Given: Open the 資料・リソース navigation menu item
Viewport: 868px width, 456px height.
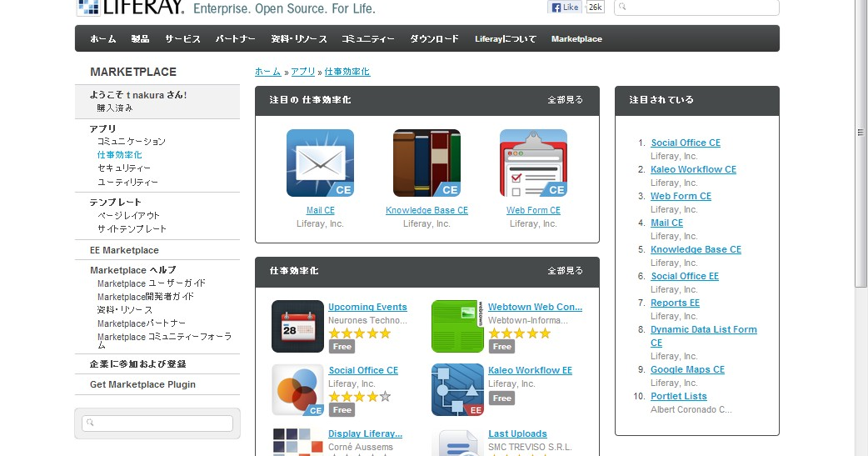Looking at the screenshot, I should (x=299, y=39).
